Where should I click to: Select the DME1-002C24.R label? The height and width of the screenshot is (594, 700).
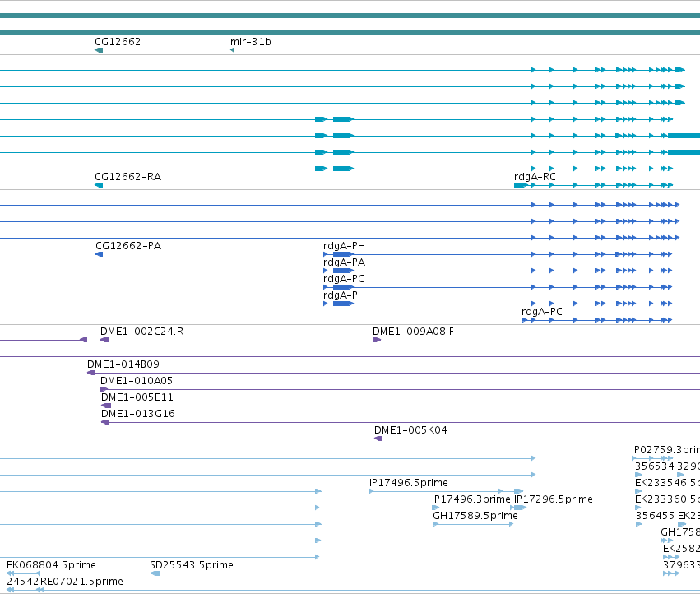[x=141, y=332]
